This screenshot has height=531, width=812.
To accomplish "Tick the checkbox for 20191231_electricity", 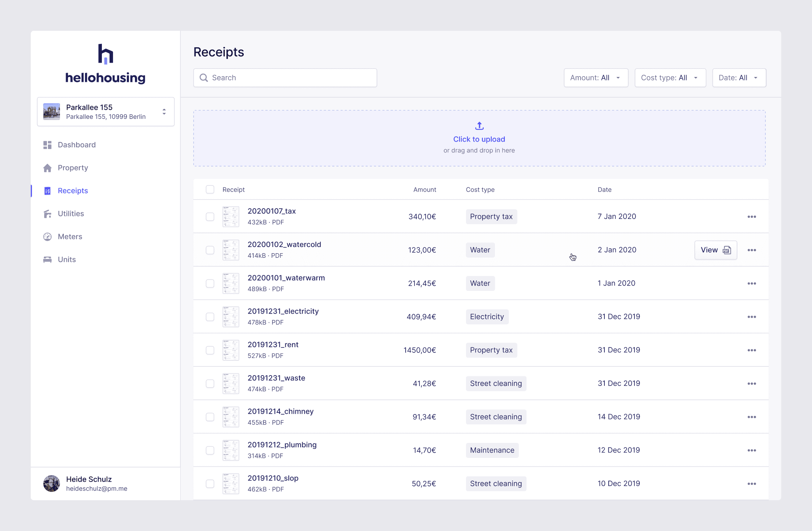I will click(x=210, y=317).
